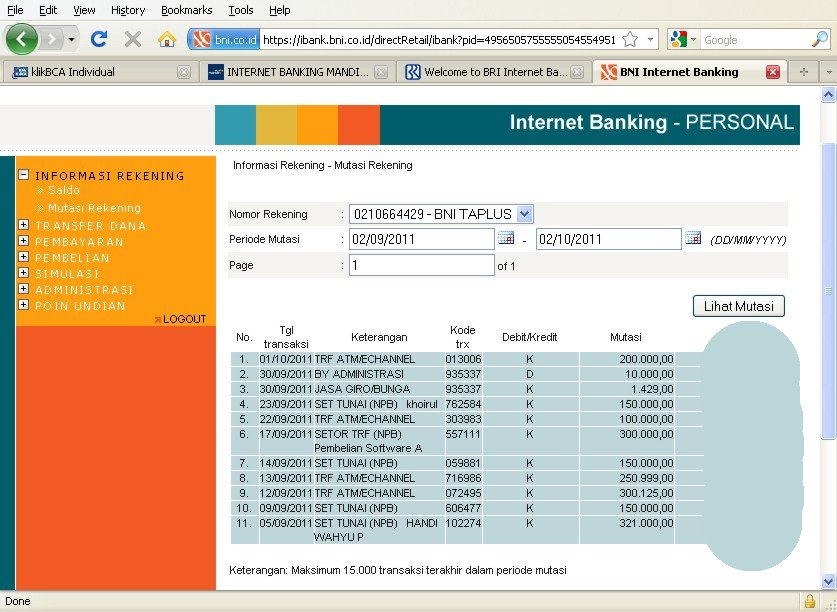Image resolution: width=837 pixels, height=612 pixels.
Task: Open the Tools menu
Action: pyautogui.click(x=241, y=10)
